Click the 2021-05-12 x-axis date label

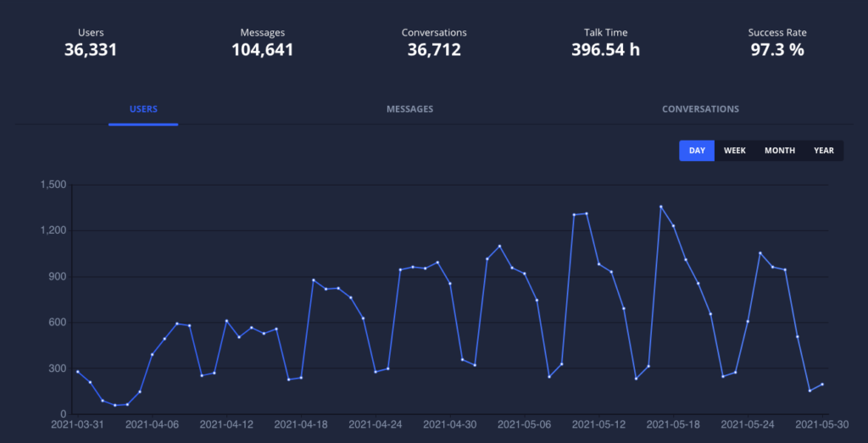pos(598,424)
